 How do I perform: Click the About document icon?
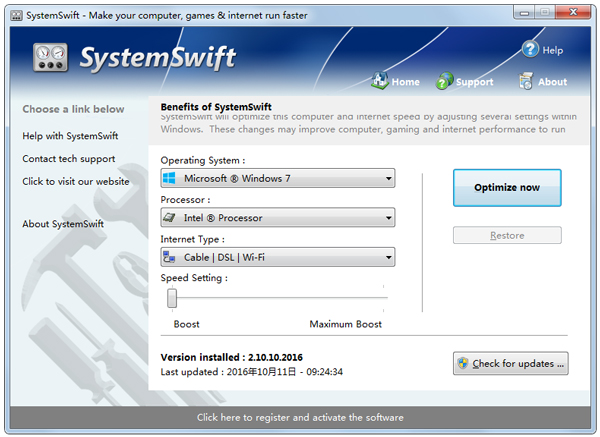click(525, 81)
